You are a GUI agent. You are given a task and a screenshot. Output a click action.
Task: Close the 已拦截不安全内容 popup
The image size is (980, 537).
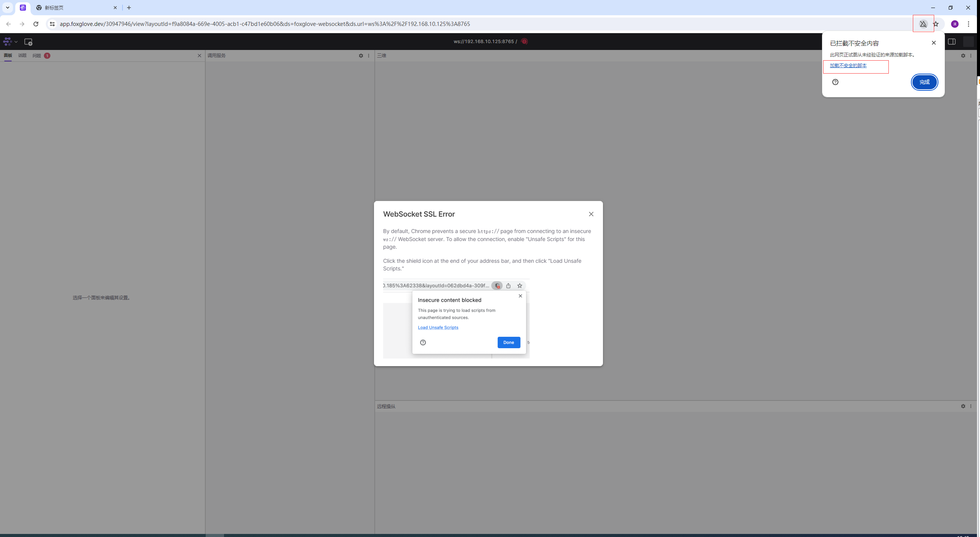(x=934, y=43)
